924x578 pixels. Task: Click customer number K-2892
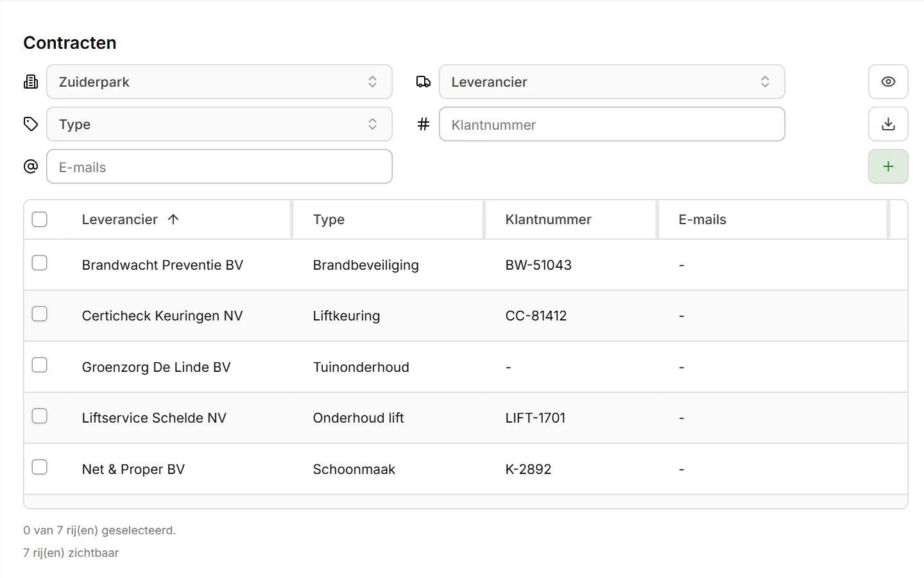529,469
